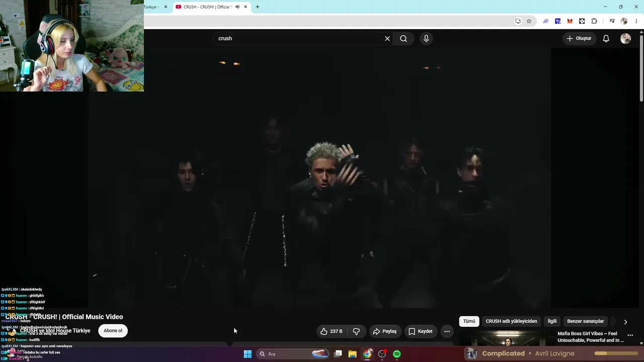Open options for Mafia Boss Girl Vibes video
The height and width of the screenshot is (362, 644).
[x=630, y=335]
